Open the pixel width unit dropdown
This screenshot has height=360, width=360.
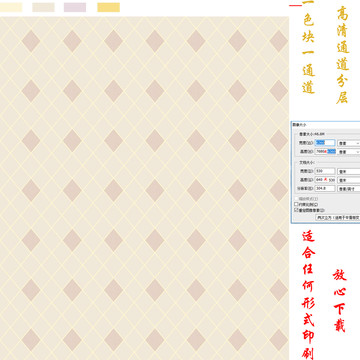click(x=349, y=143)
